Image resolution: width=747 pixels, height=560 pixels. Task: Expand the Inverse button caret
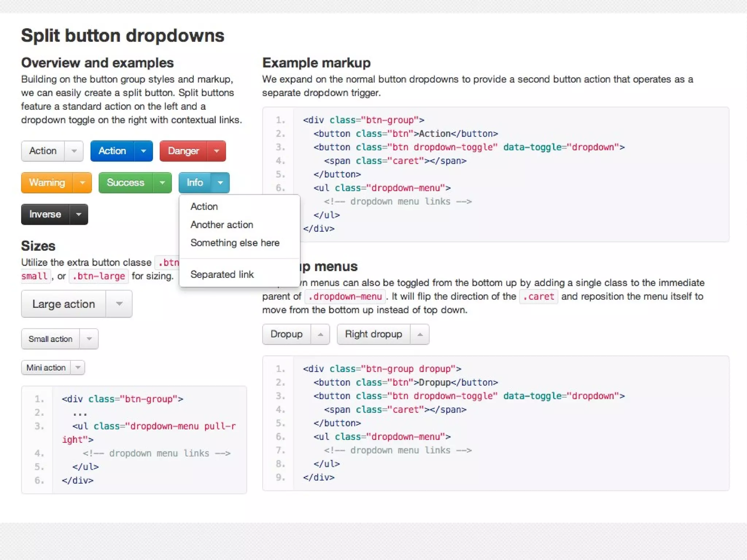point(78,214)
